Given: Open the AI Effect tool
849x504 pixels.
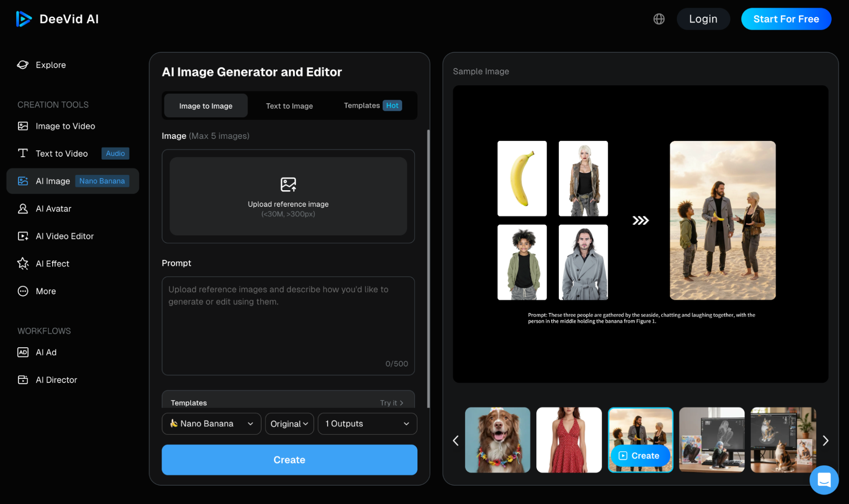Looking at the screenshot, I should tap(52, 263).
